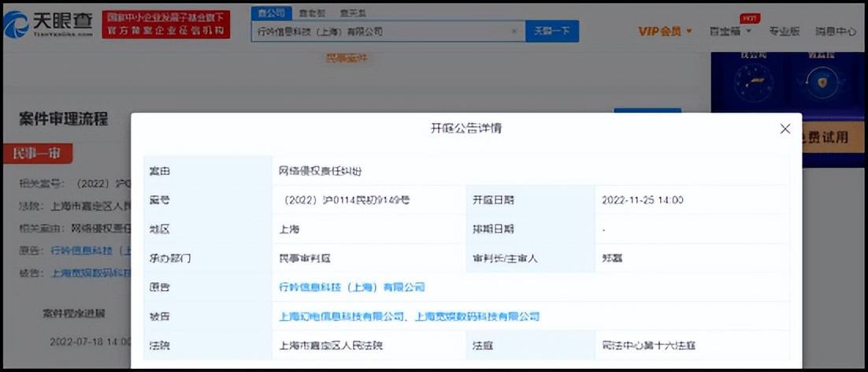This screenshot has width=868, height=372.
Task: Click the 审判长/主审人 label cell
Action: pyautogui.click(x=530, y=258)
